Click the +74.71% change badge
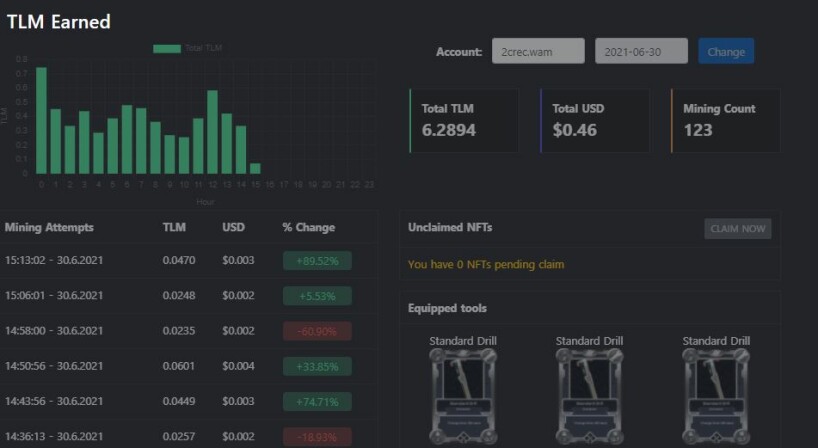Screen dimensions: 818x448 pyautogui.click(x=317, y=402)
